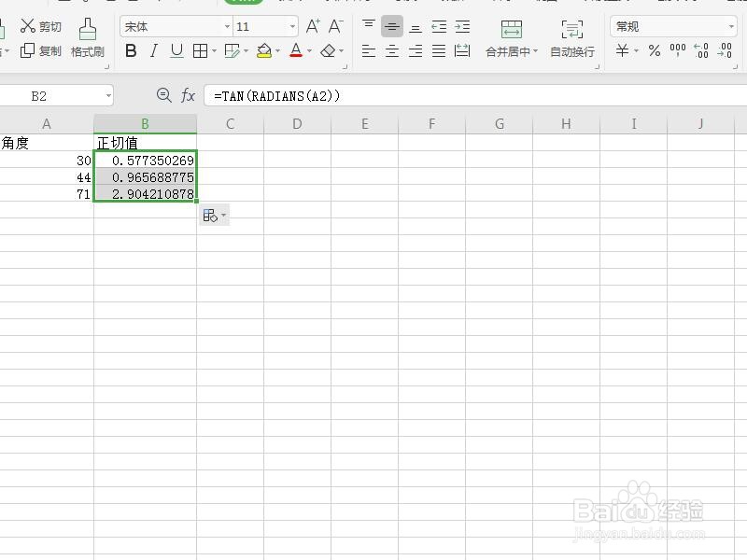Decrease decimal places icon

(x=725, y=50)
